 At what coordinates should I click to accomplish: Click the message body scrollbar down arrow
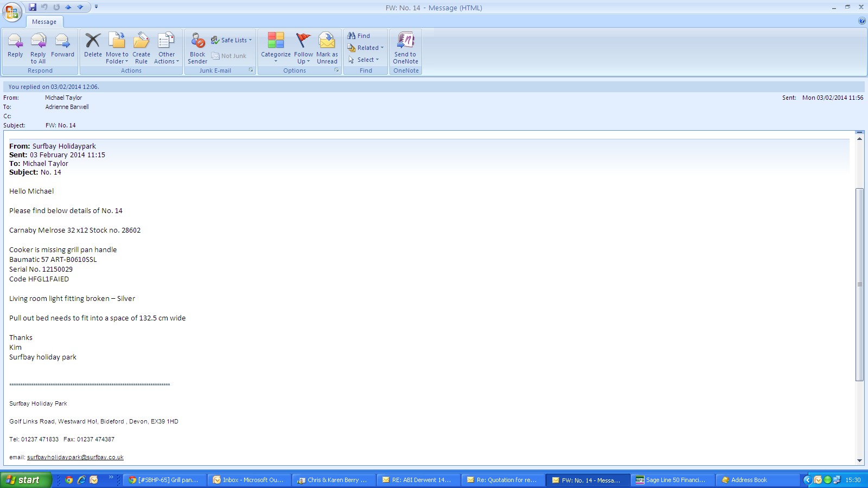(x=859, y=460)
